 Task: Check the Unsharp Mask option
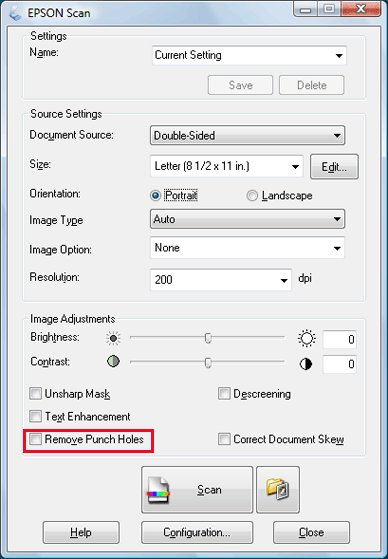(x=35, y=394)
